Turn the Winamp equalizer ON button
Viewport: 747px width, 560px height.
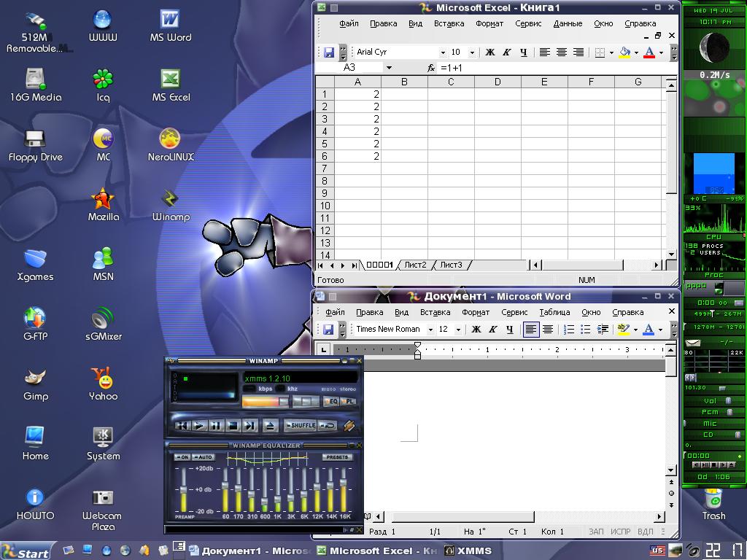[x=182, y=457]
